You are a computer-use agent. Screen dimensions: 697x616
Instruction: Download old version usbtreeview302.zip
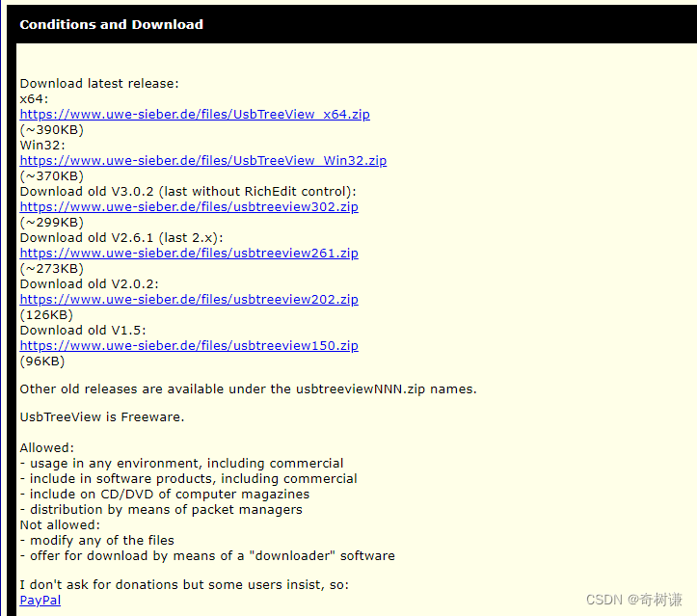tap(189, 206)
